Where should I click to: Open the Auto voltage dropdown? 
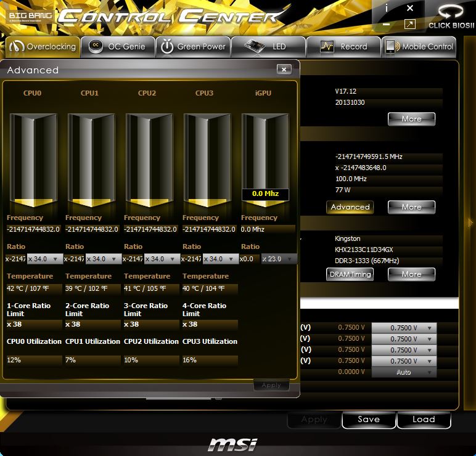(404, 372)
